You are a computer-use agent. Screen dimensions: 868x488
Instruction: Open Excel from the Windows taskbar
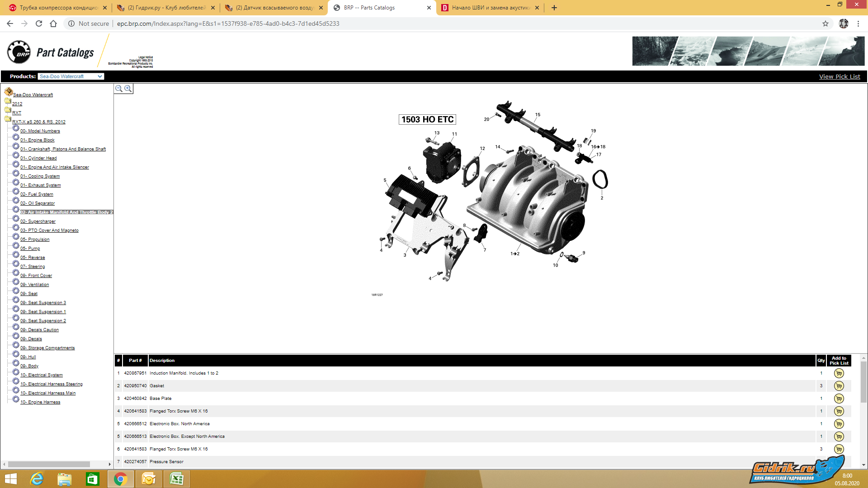(x=176, y=479)
